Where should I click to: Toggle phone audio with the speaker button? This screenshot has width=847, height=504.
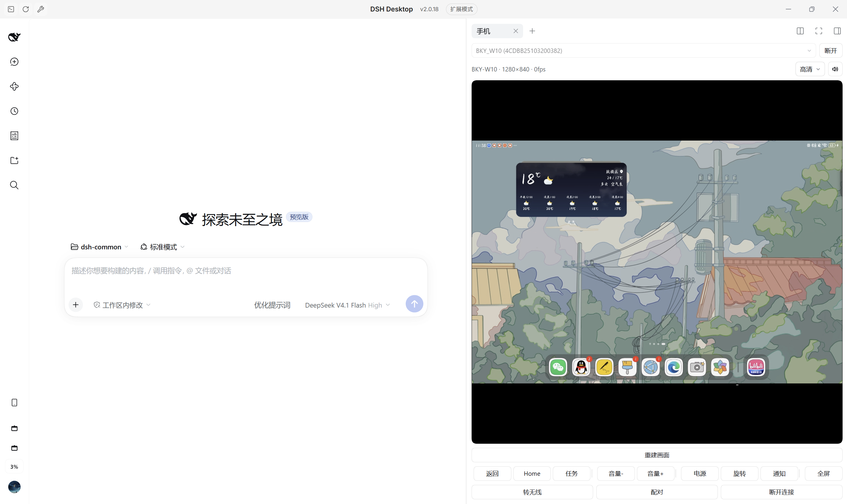coord(835,69)
